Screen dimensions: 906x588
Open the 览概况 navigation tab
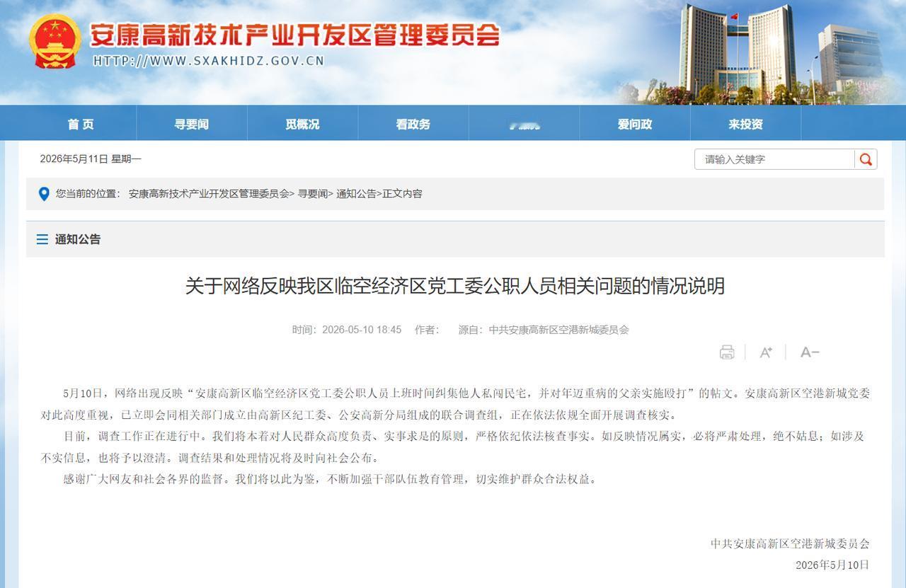(x=302, y=124)
